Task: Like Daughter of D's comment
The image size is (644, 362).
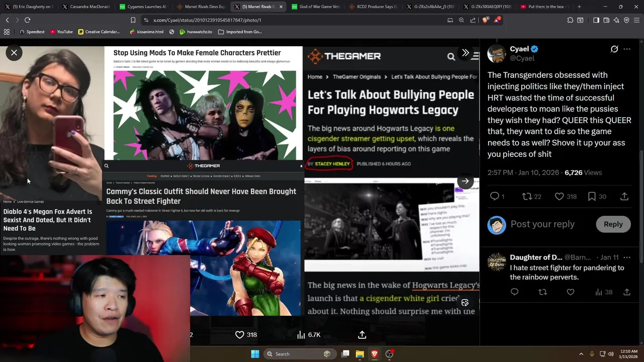Action: [571, 292]
